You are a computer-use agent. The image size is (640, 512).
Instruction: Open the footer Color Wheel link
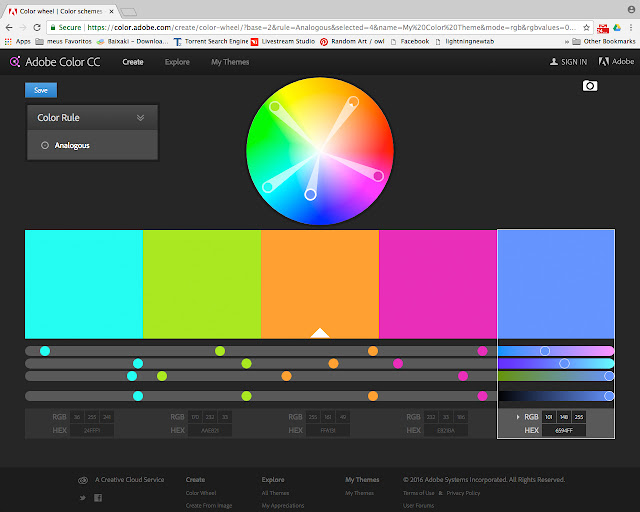(201, 493)
